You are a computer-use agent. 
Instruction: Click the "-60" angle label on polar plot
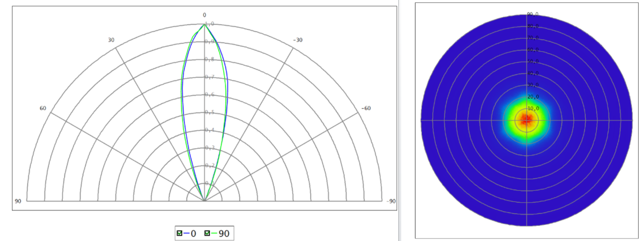point(366,108)
